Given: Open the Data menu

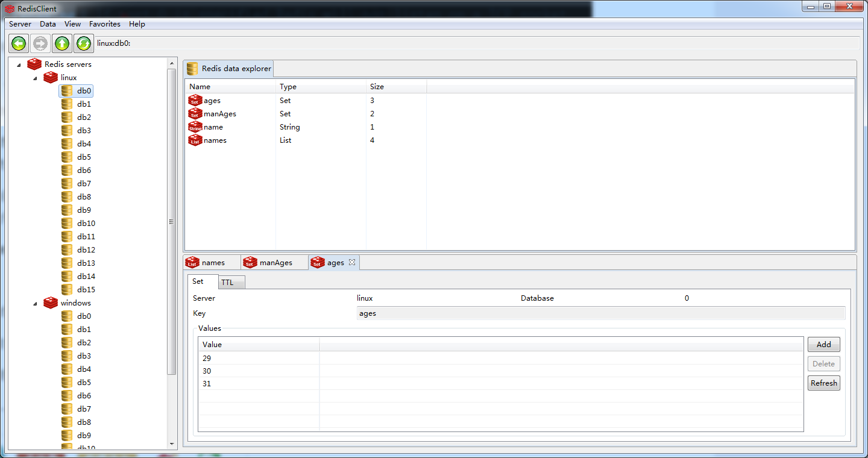Looking at the screenshot, I should (x=48, y=24).
